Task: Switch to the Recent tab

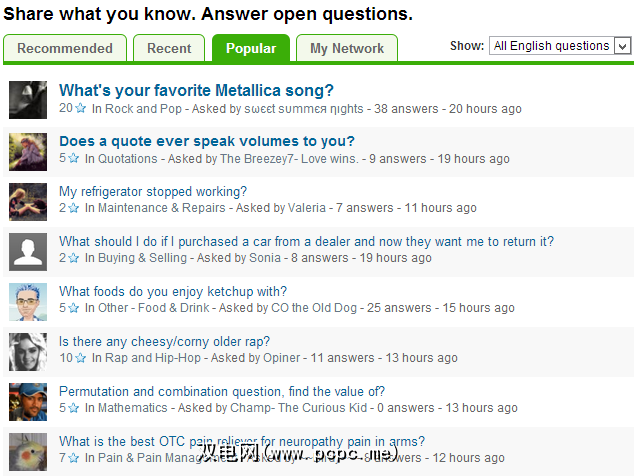Action: point(169,48)
